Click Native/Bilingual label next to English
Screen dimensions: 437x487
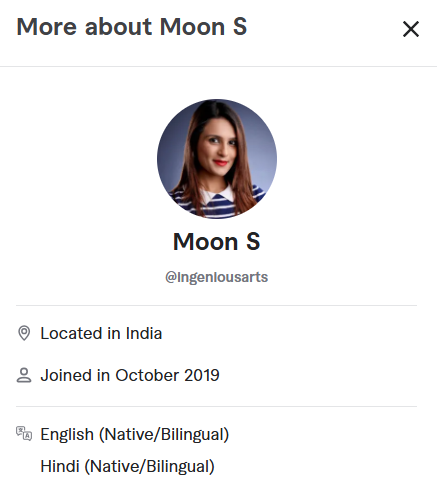tap(164, 435)
